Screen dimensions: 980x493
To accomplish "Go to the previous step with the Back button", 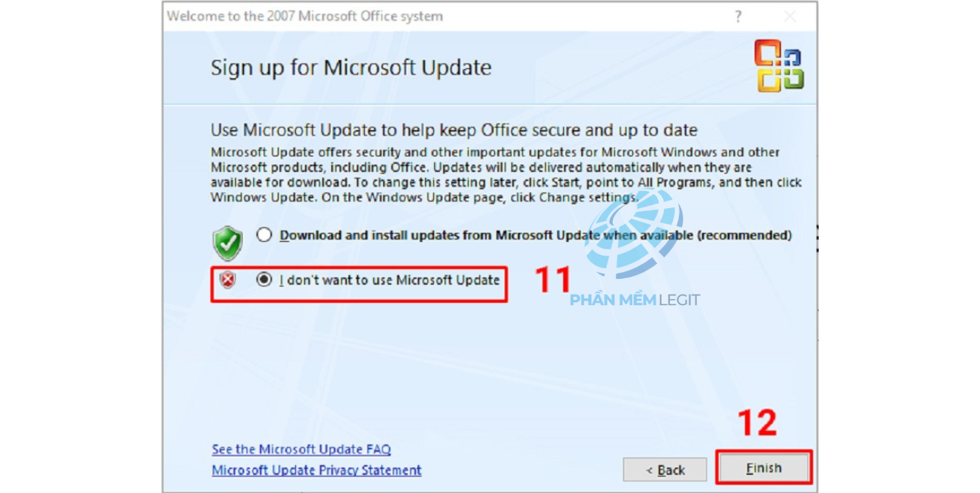I will click(x=665, y=470).
